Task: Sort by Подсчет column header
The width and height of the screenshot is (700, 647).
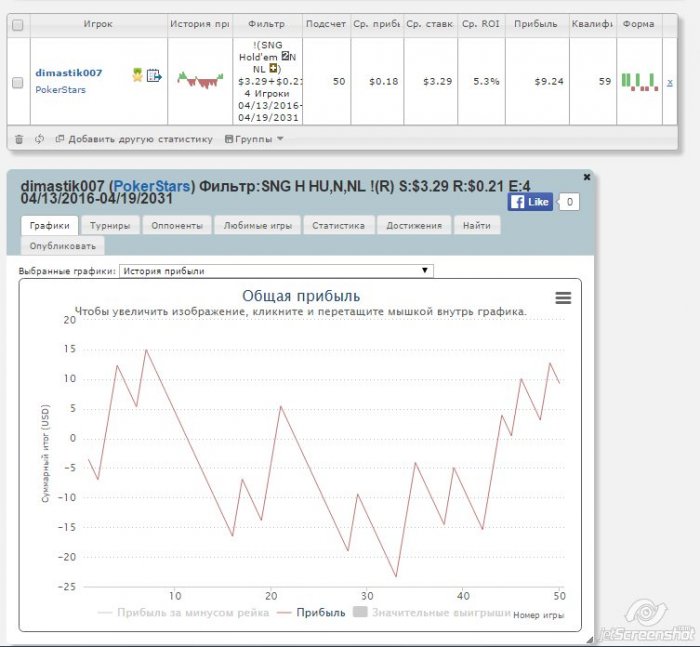Action: tap(326, 24)
